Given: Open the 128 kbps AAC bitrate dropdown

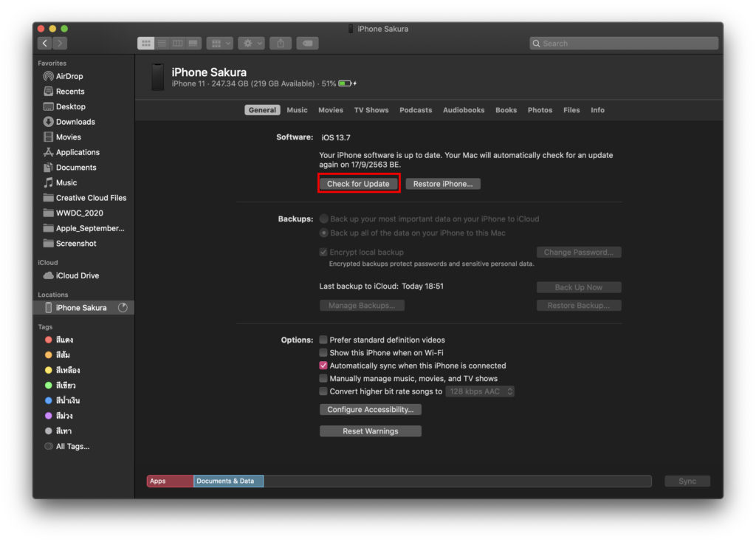Looking at the screenshot, I should 480,391.
